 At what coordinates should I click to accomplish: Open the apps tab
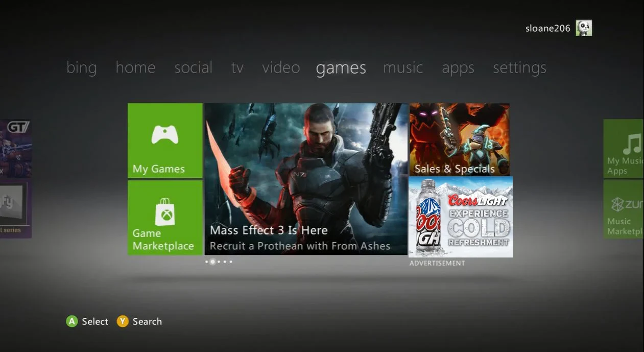coord(458,68)
